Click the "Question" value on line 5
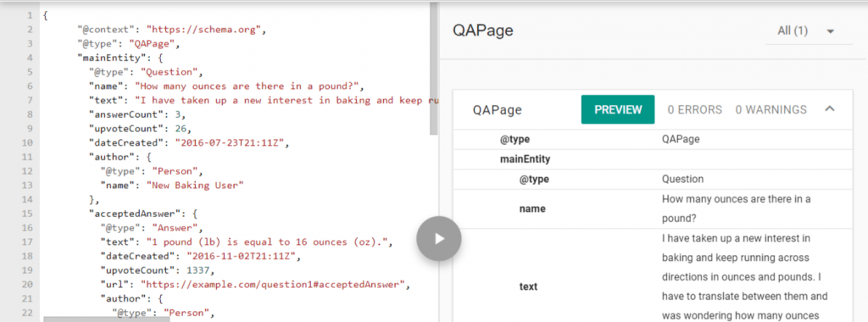Image resolution: width=868 pixels, height=322 pixels. coord(169,72)
